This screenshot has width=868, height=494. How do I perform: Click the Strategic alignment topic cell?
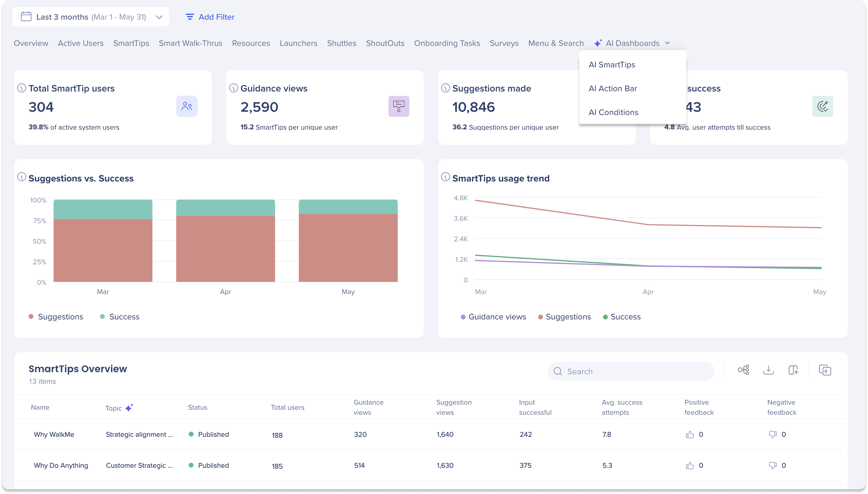(139, 434)
